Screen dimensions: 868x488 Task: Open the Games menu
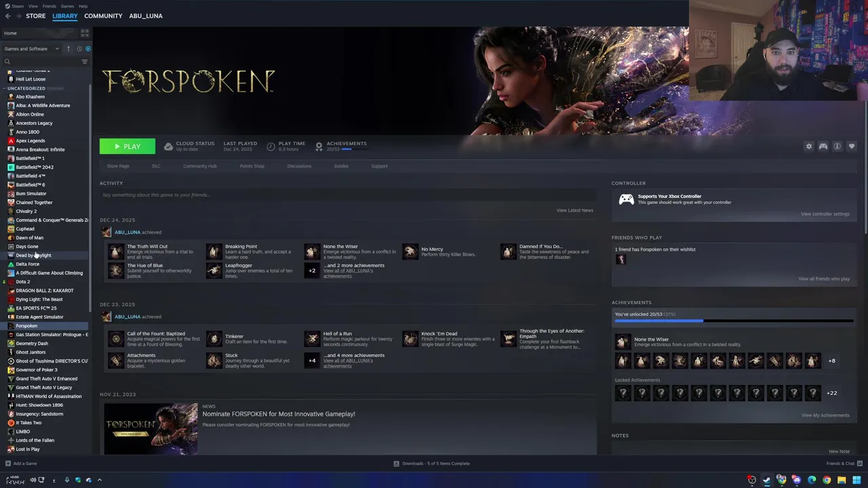(67, 6)
